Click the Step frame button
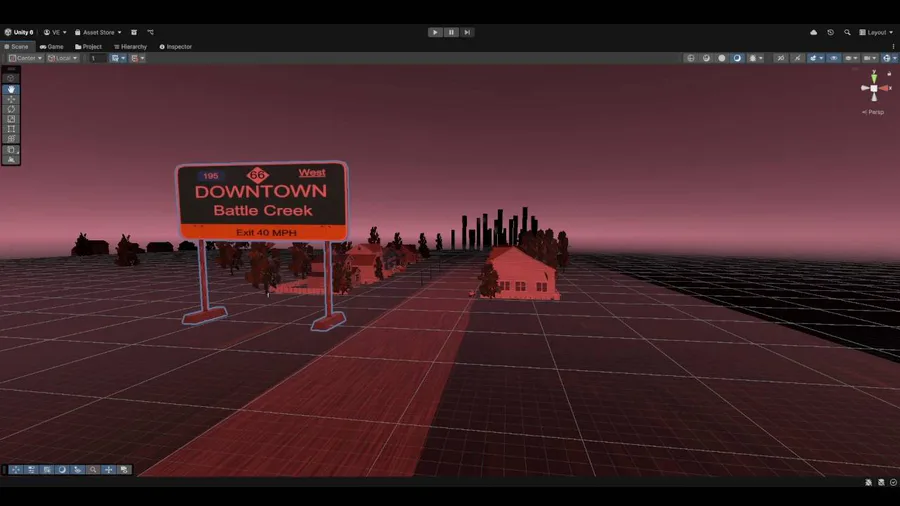 point(467,32)
